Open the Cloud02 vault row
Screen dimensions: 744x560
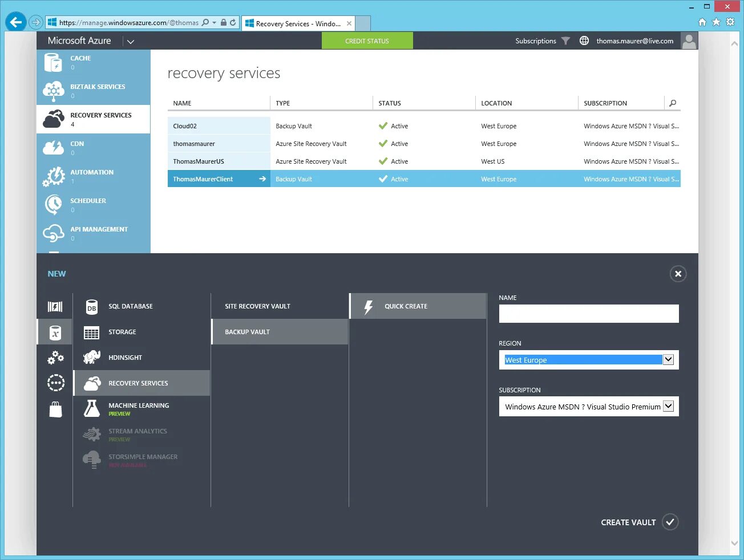pyautogui.click(x=423, y=126)
